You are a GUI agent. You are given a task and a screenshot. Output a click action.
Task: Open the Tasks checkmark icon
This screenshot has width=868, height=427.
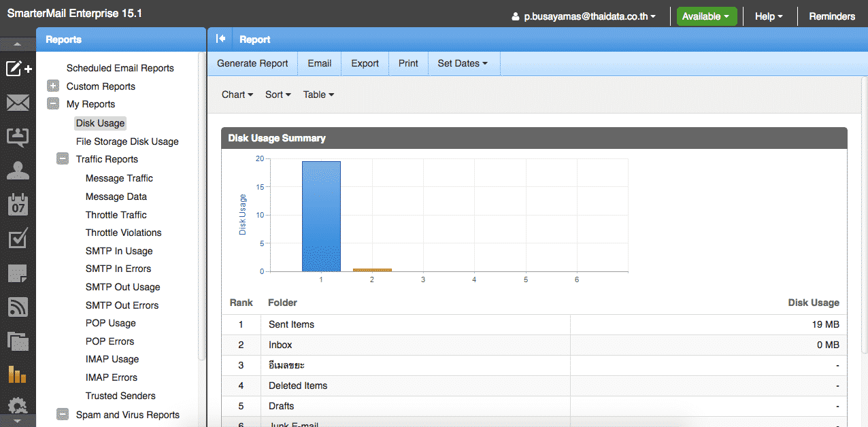point(18,239)
